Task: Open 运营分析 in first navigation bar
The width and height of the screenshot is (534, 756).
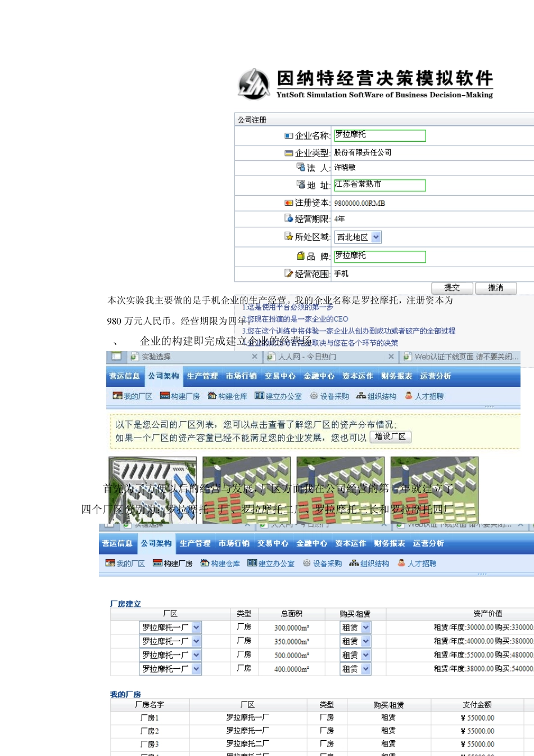Action: coord(435,376)
